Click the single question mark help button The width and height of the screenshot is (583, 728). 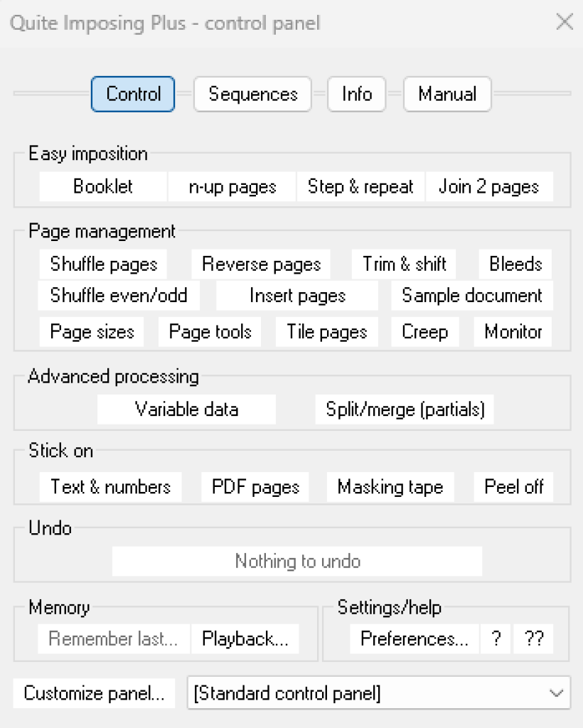496,639
